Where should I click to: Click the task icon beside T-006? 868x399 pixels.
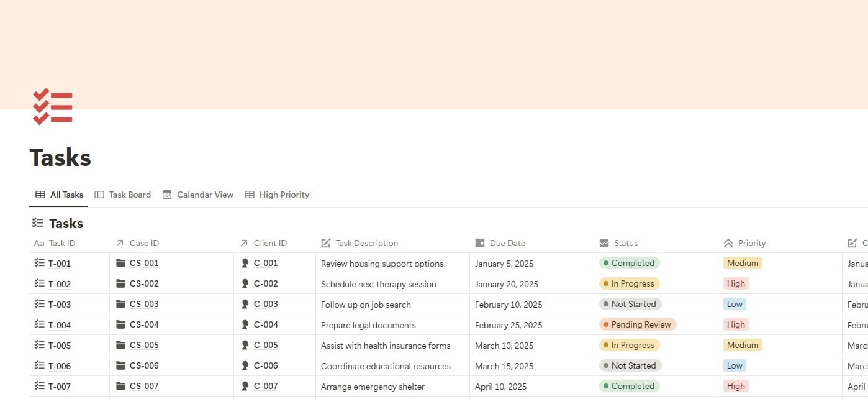pos(40,366)
